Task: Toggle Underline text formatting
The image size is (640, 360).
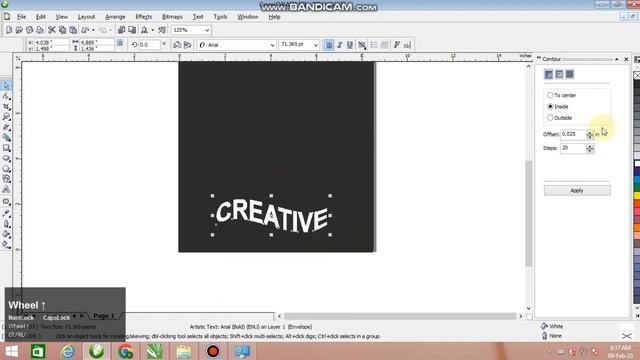Action: (350, 45)
